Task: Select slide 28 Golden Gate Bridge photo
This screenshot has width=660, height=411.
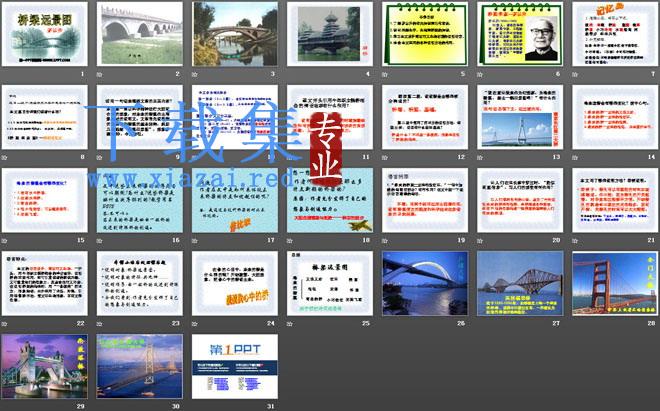Action: [x=615, y=283]
